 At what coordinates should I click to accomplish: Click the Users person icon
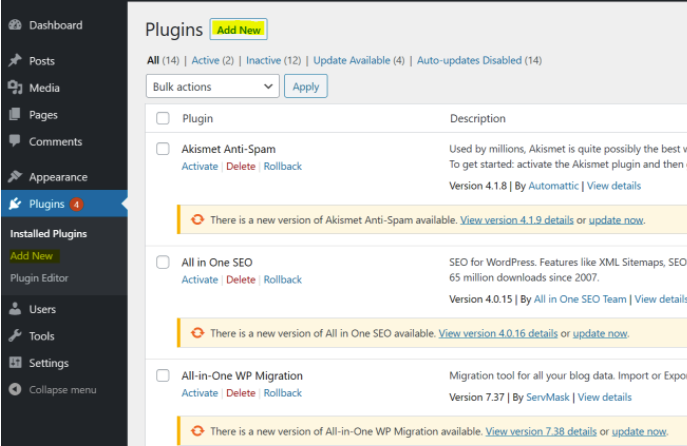[x=15, y=309]
